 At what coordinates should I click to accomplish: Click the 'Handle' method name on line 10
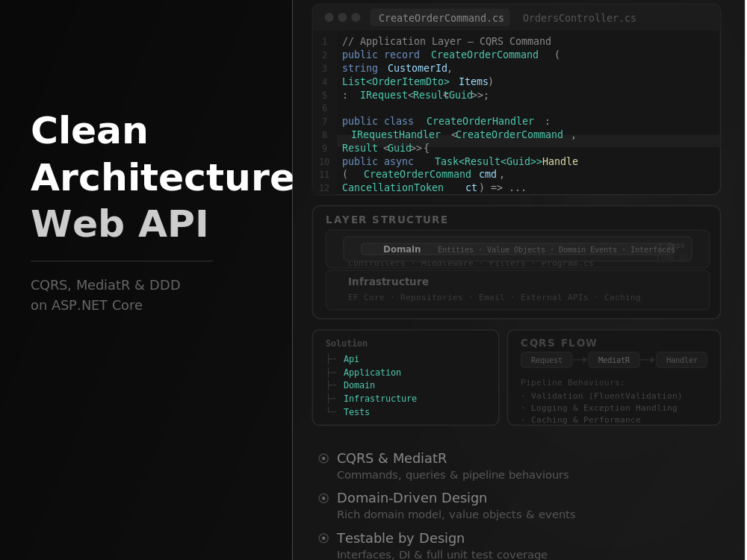(560, 161)
